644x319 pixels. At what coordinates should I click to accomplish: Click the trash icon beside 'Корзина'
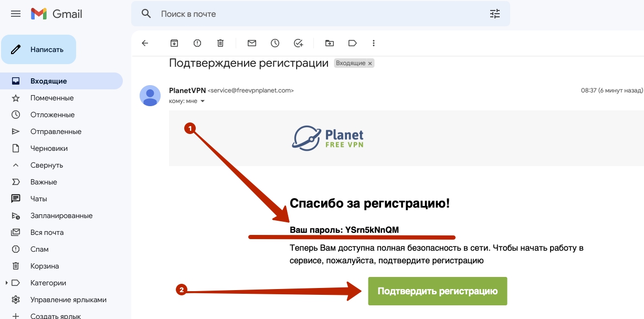(16, 266)
